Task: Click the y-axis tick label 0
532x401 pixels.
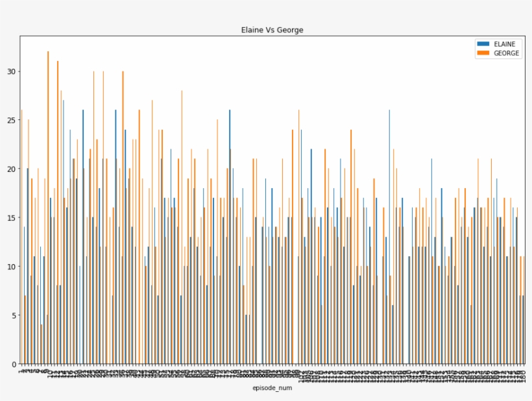Action: pos(13,364)
